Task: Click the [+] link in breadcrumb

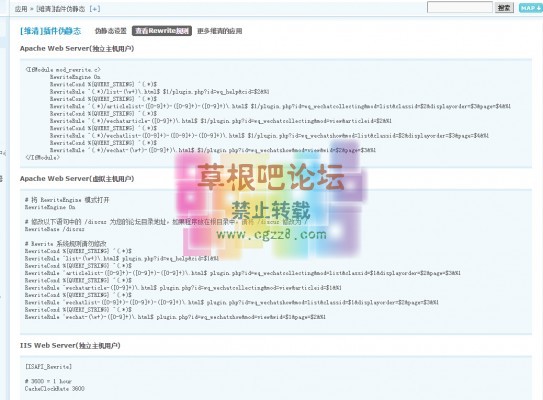Action: point(95,9)
